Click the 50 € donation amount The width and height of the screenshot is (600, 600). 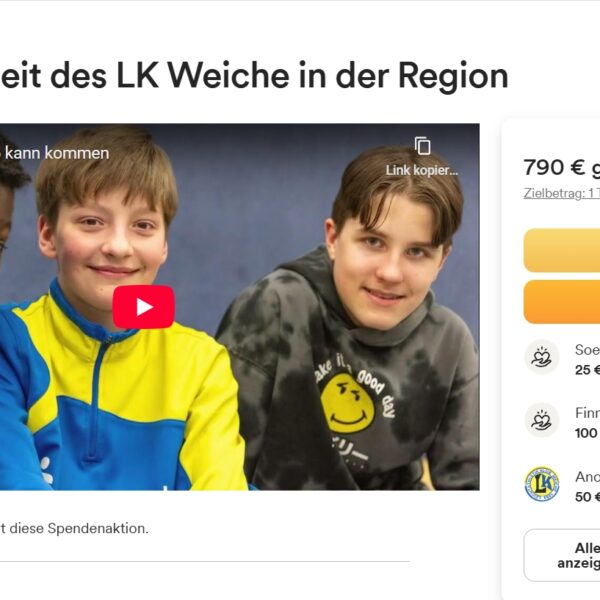click(x=587, y=497)
